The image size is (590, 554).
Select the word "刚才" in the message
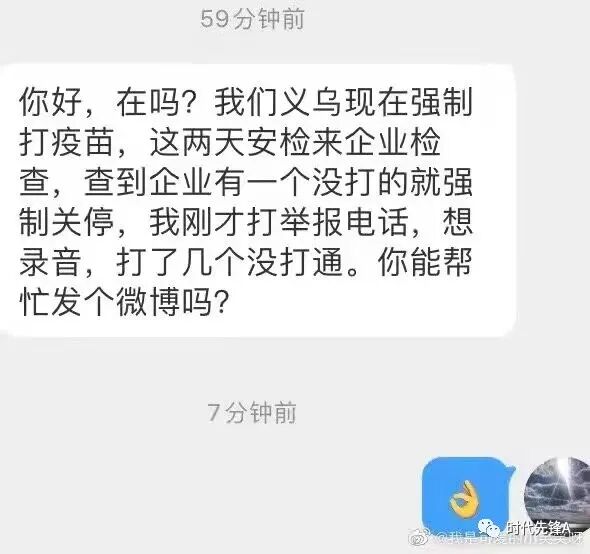[x=214, y=221]
